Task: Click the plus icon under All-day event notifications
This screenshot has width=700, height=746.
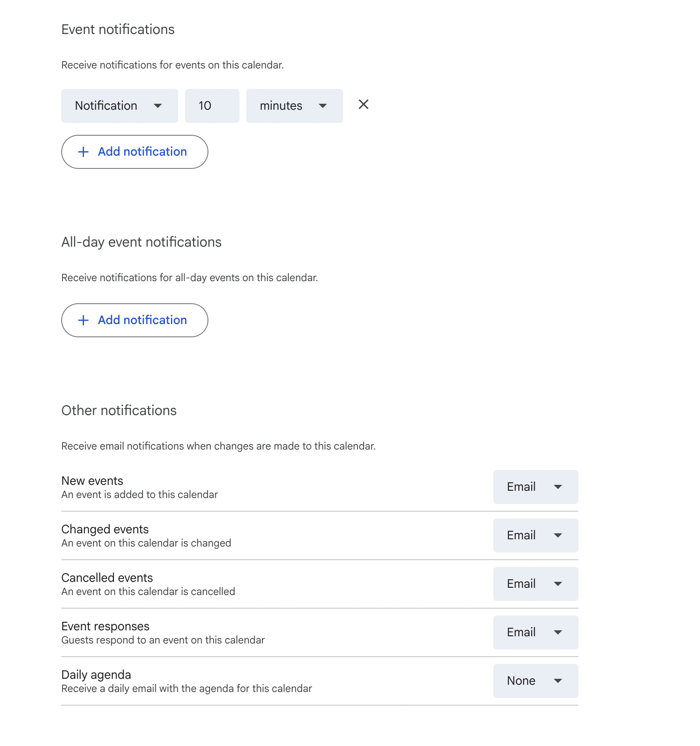Action: pyautogui.click(x=83, y=320)
